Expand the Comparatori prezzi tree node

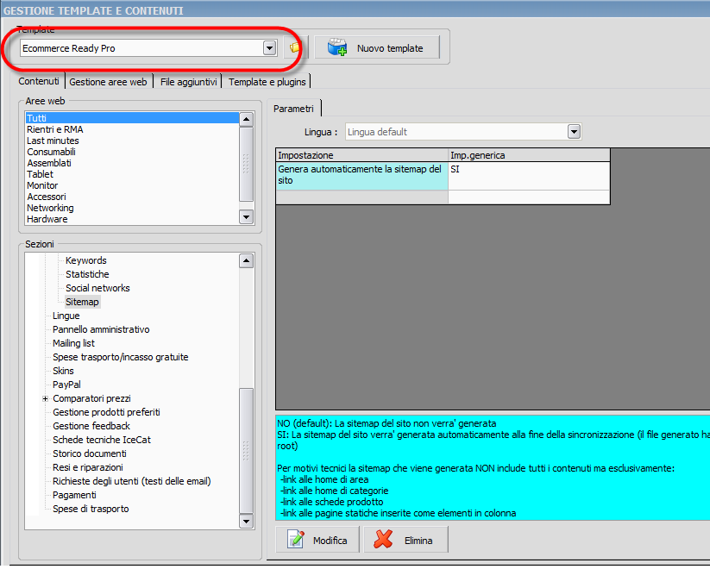45,399
